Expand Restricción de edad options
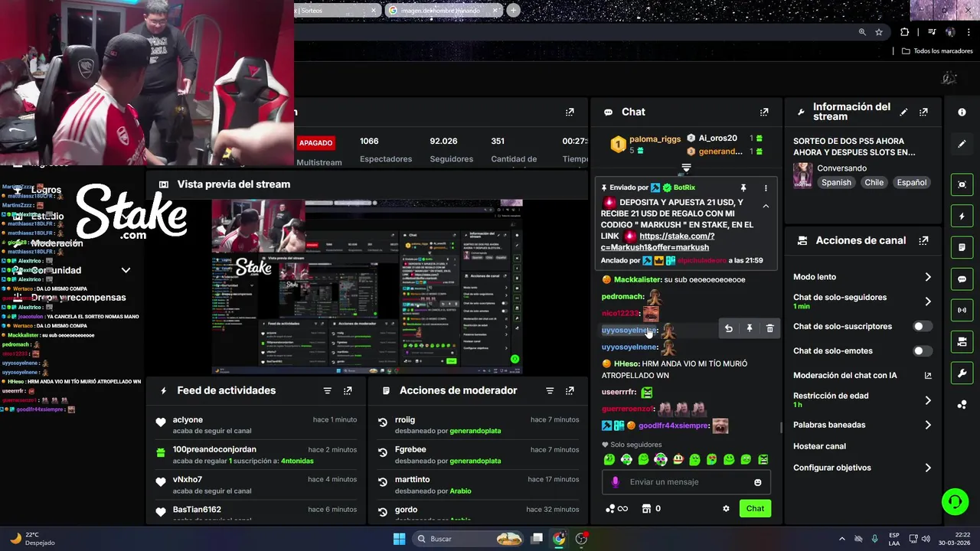 coord(928,400)
